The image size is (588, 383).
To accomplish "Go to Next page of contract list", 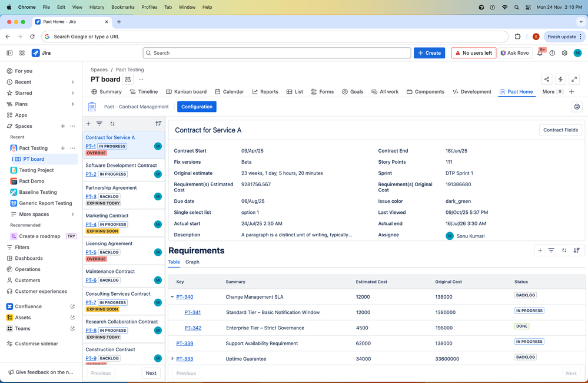I will [x=151, y=373].
